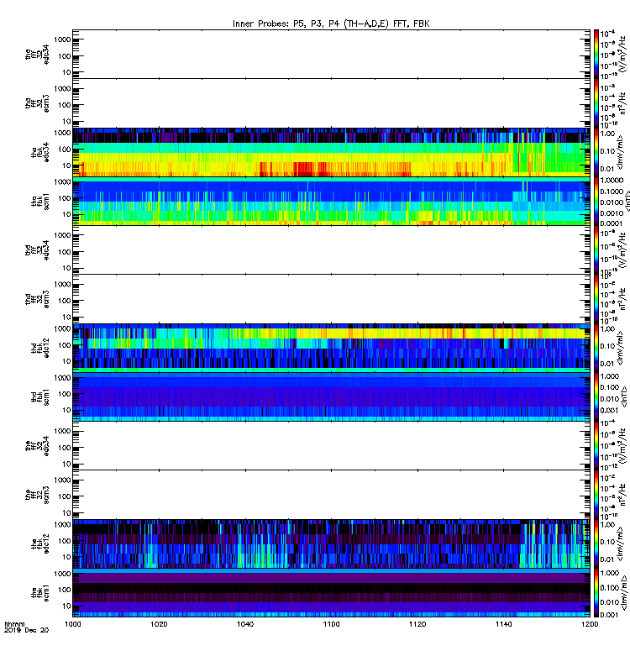Screen dimensions: 630x672
Task: Click the 'tha fff 32 edc34' panel label
Action: point(37,54)
